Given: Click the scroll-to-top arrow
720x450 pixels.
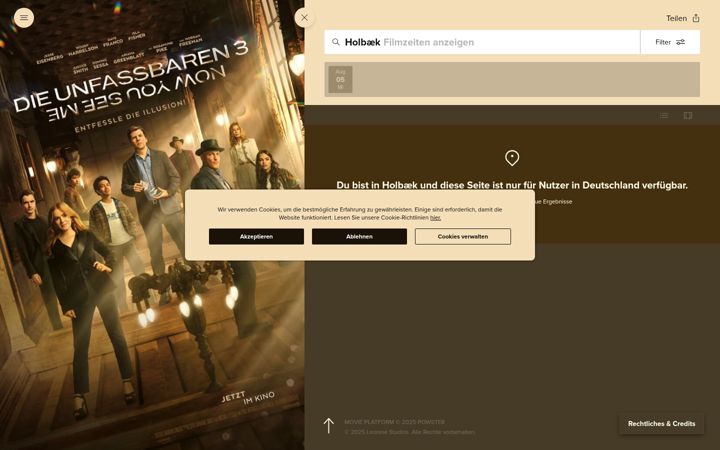Looking at the screenshot, I should click(x=328, y=426).
